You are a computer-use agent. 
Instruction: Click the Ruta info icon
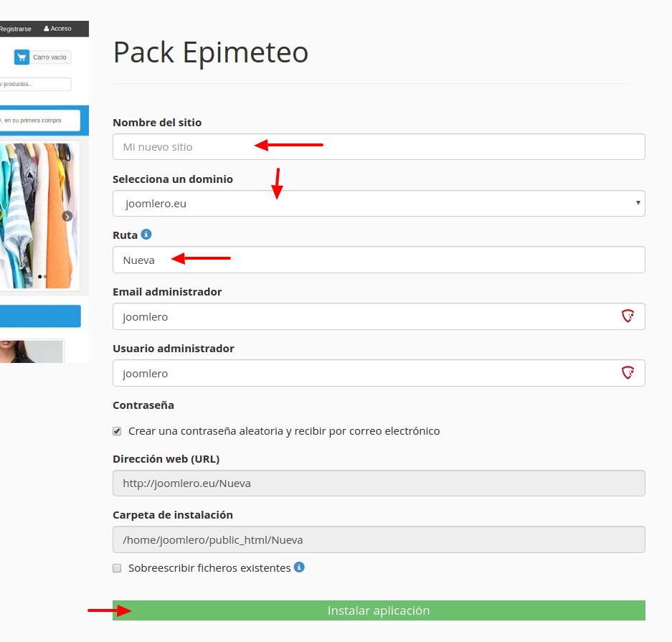tap(146, 235)
